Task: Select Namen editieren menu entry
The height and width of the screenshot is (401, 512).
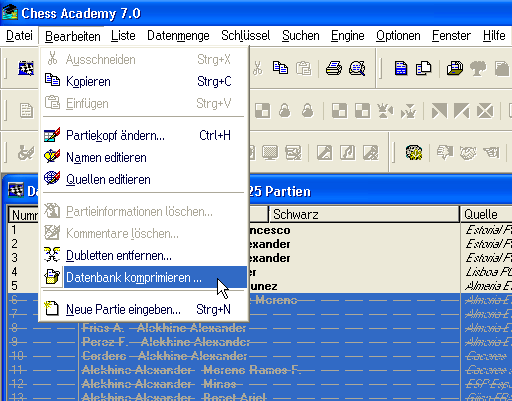Action: (x=144, y=157)
